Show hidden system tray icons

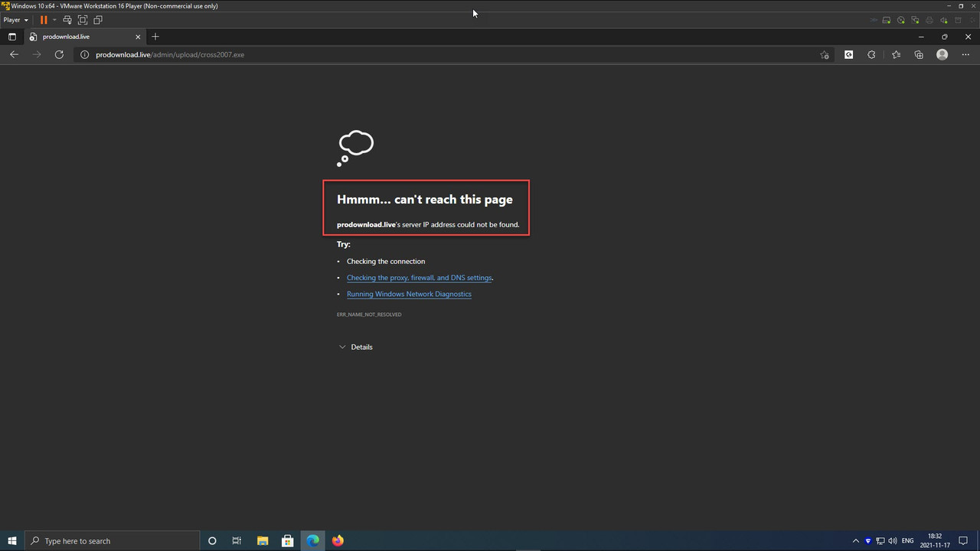pos(856,541)
